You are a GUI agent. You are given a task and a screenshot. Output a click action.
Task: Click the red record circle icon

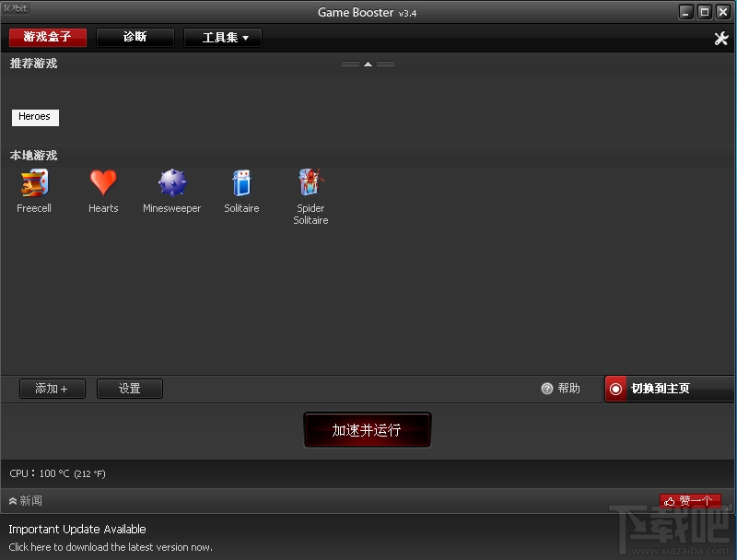point(615,389)
